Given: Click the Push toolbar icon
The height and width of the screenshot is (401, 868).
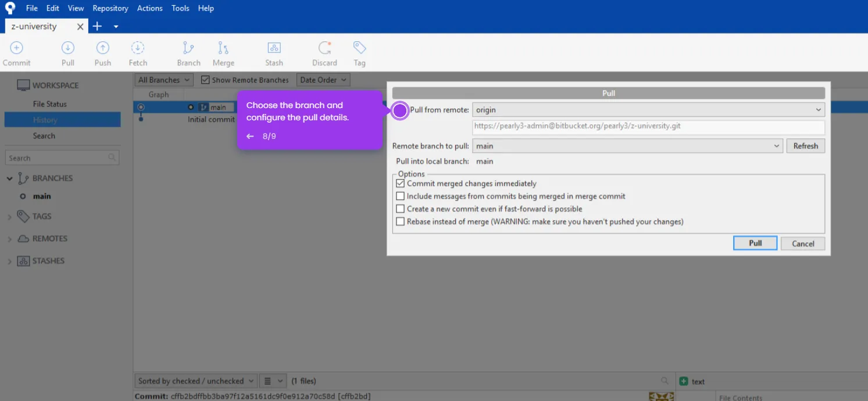Looking at the screenshot, I should (103, 48).
